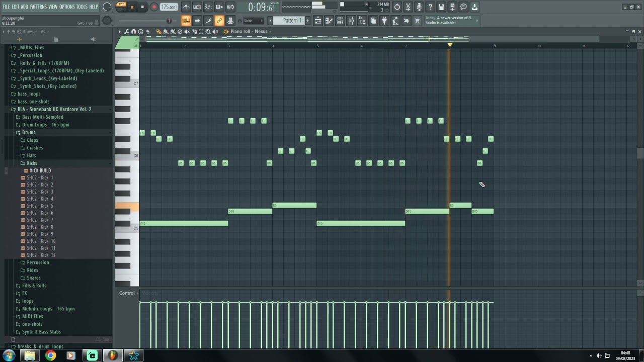Select the Slice tool in piano roll toolbar

pyautogui.click(x=194, y=31)
